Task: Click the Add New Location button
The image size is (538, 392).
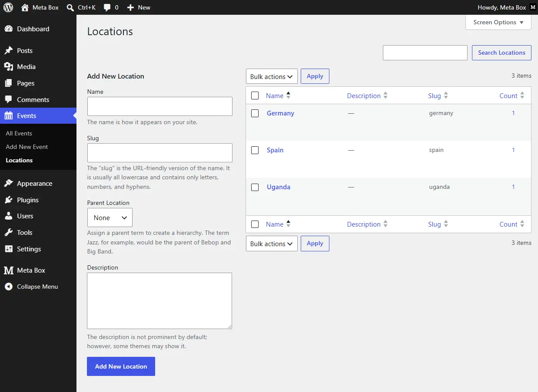Action: click(x=121, y=366)
